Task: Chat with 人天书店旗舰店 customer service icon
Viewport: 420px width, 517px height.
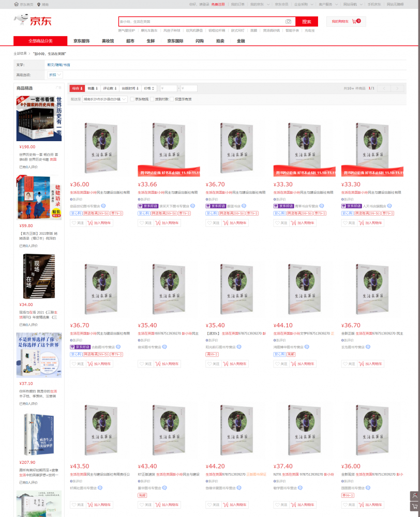Action: 389,206
